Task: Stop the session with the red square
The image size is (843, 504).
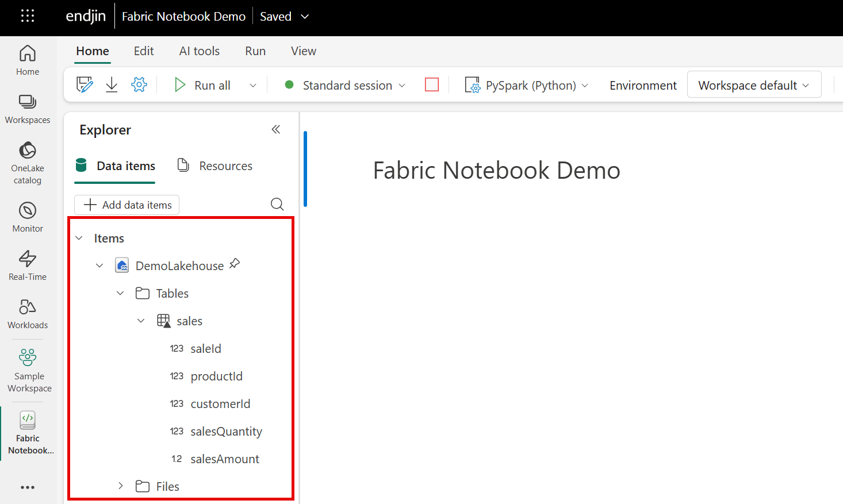Action: tap(432, 85)
